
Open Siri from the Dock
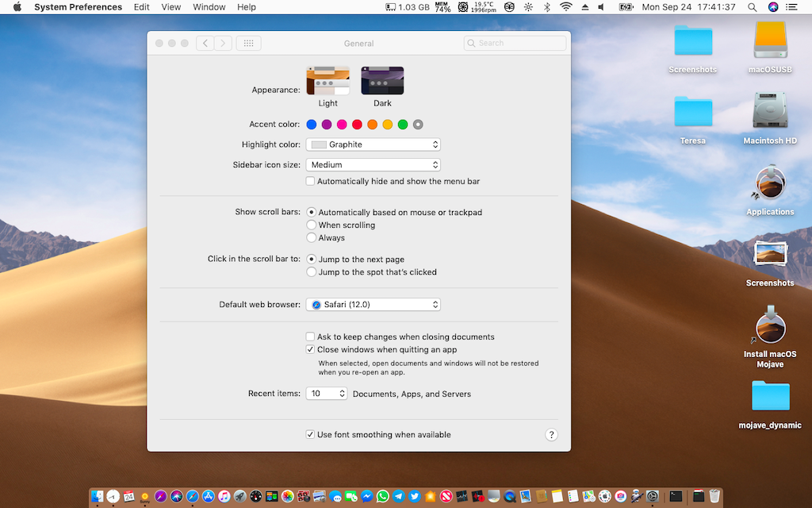(177, 496)
